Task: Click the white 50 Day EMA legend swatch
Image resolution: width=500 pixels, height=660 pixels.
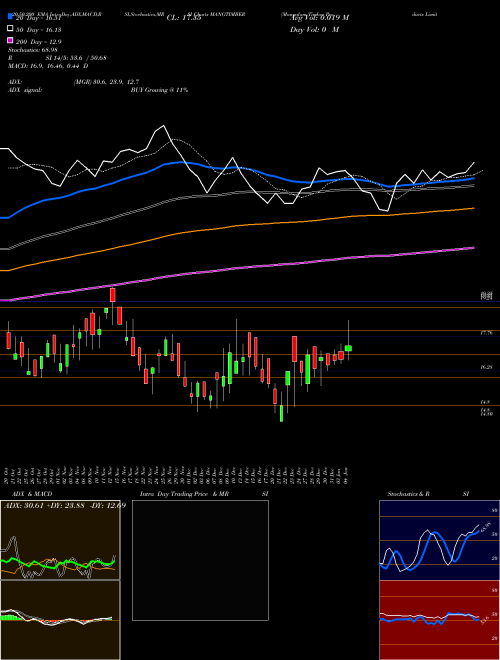Action: (x=10, y=29)
